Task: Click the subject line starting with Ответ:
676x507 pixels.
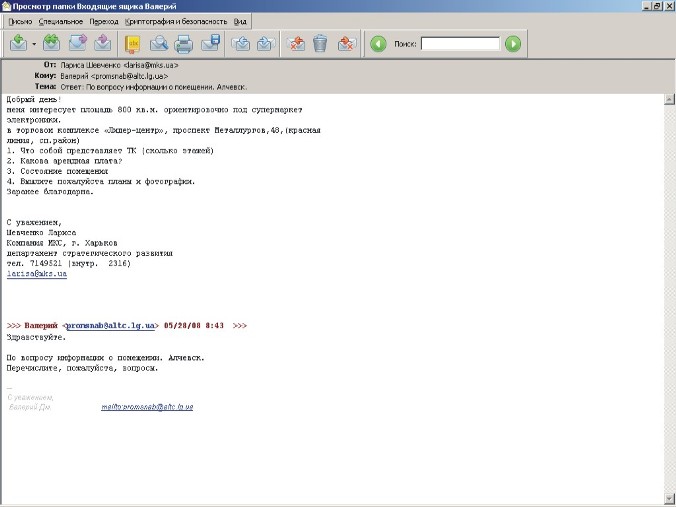Action: point(154,87)
